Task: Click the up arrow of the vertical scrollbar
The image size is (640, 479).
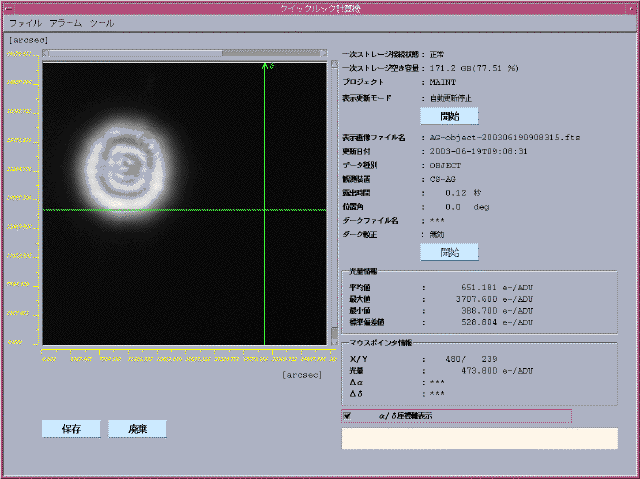Action: coord(335,64)
